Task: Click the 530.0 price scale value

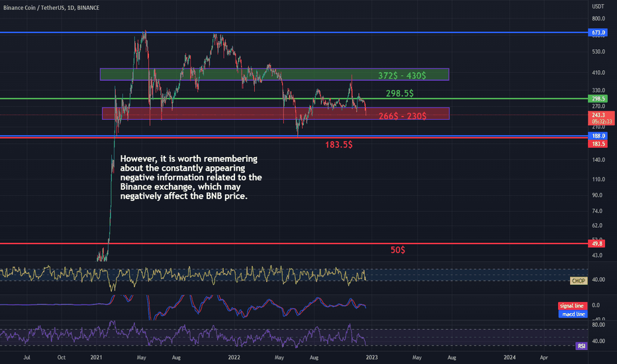Action: [598, 52]
